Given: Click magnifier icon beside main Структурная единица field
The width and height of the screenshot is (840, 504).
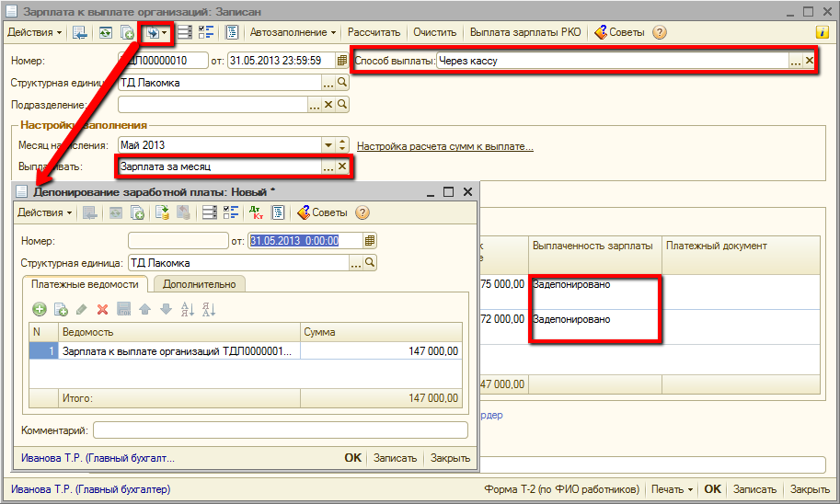Looking at the screenshot, I should coord(343,83).
